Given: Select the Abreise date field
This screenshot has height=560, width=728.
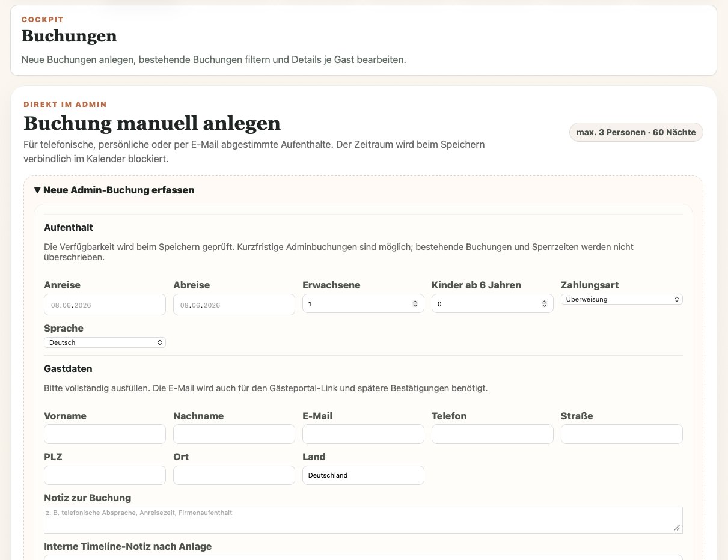Looking at the screenshot, I should [x=234, y=305].
